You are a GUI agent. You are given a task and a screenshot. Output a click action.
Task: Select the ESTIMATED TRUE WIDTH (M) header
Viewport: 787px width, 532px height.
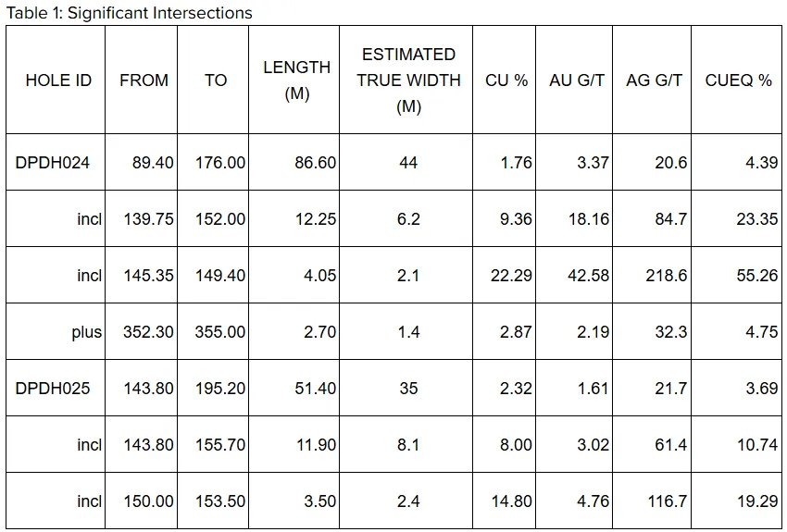click(x=408, y=80)
